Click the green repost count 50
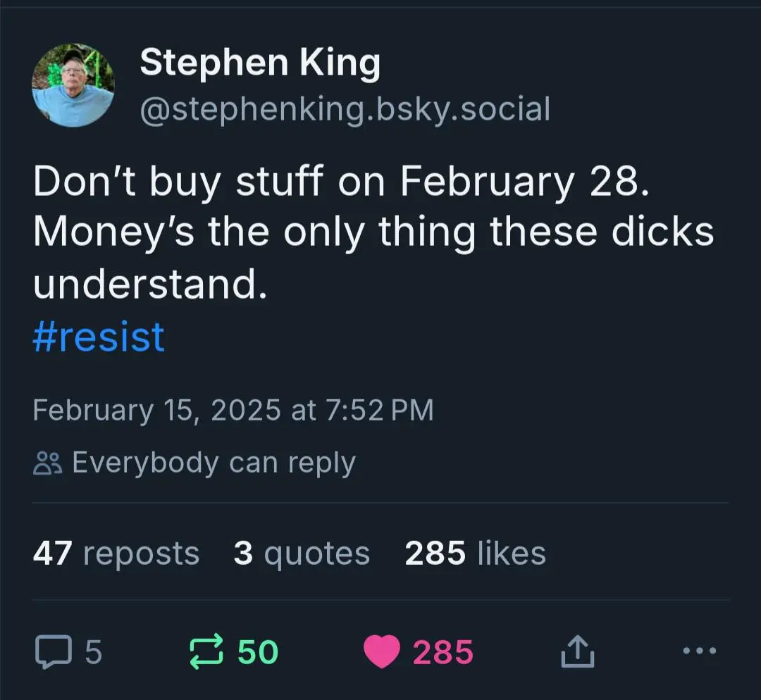Screen dimensions: 761x700 pos(258,651)
